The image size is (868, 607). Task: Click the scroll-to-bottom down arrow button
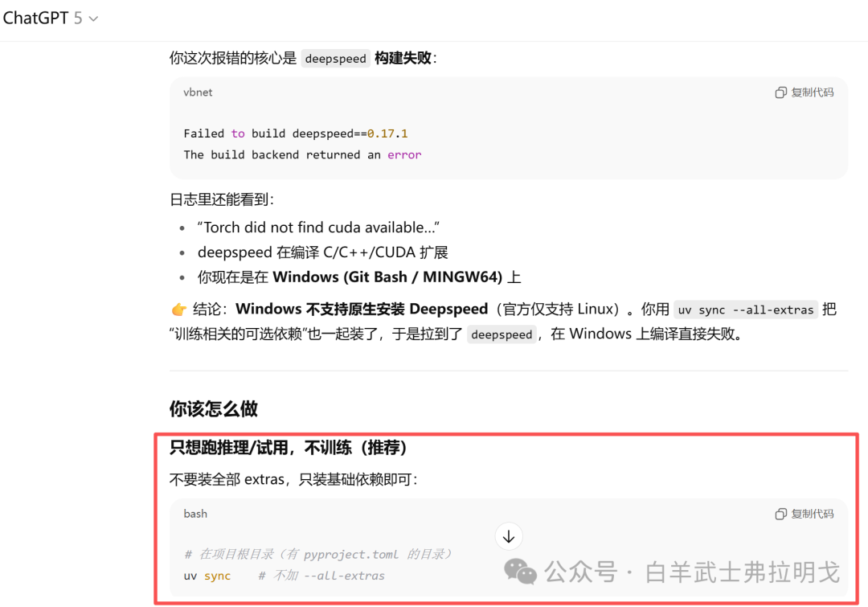(x=509, y=536)
